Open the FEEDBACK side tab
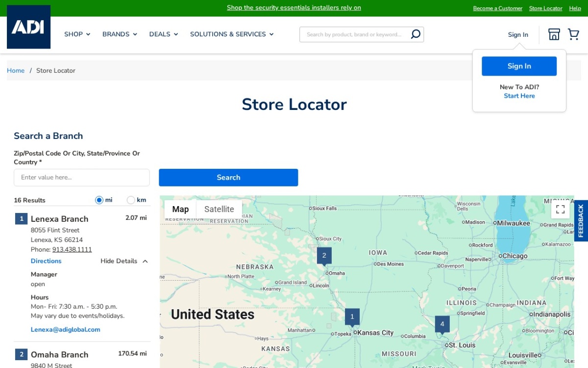Screen dimensions: 588x368 (581, 221)
